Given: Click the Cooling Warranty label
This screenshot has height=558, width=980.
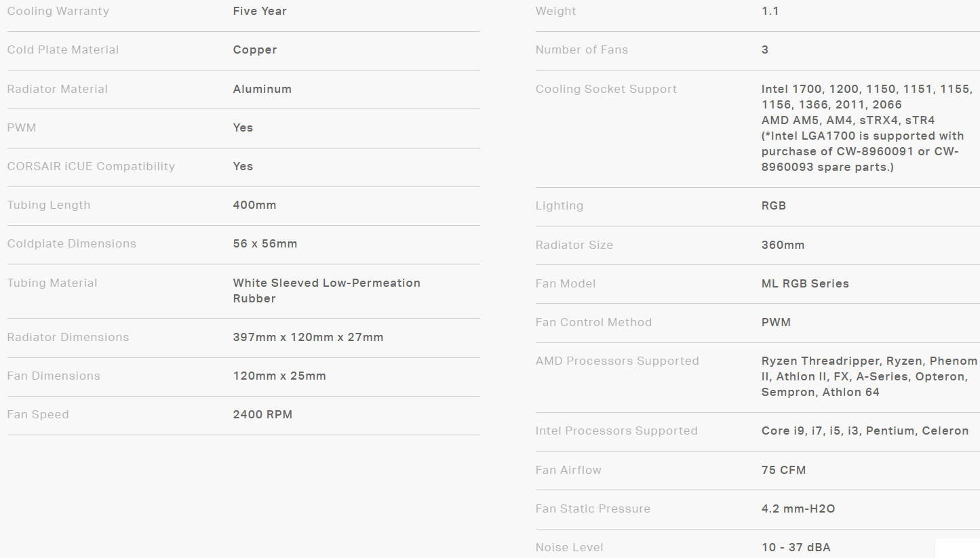Looking at the screenshot, I should click(58, 11).
